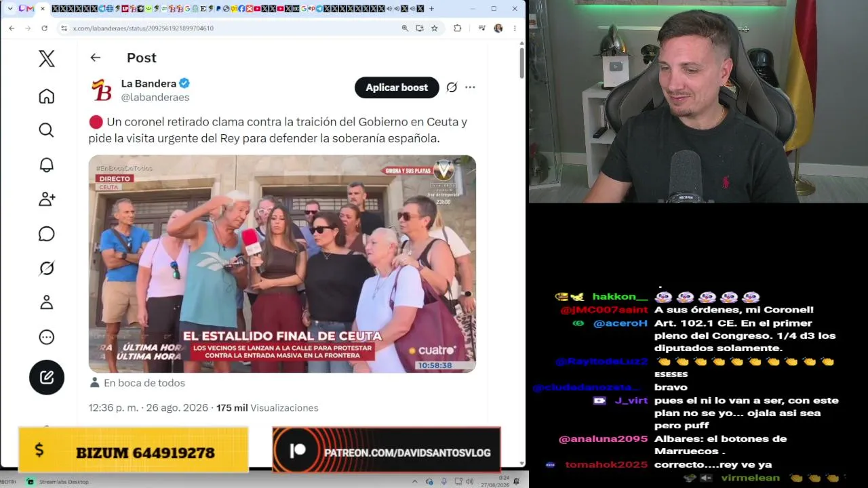868x488 pixels.
Task: Open the media controls icon in toolbar
Action: [481, 28]
